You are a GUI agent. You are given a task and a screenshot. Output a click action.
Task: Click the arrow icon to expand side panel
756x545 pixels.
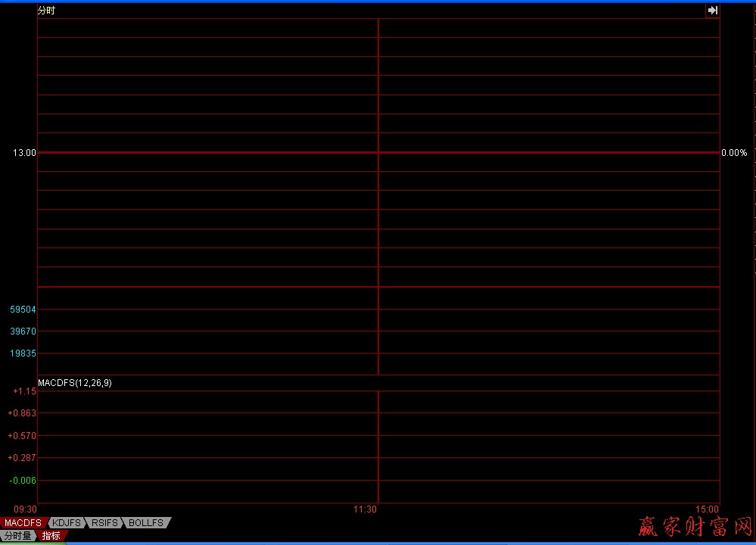(712, 11)
